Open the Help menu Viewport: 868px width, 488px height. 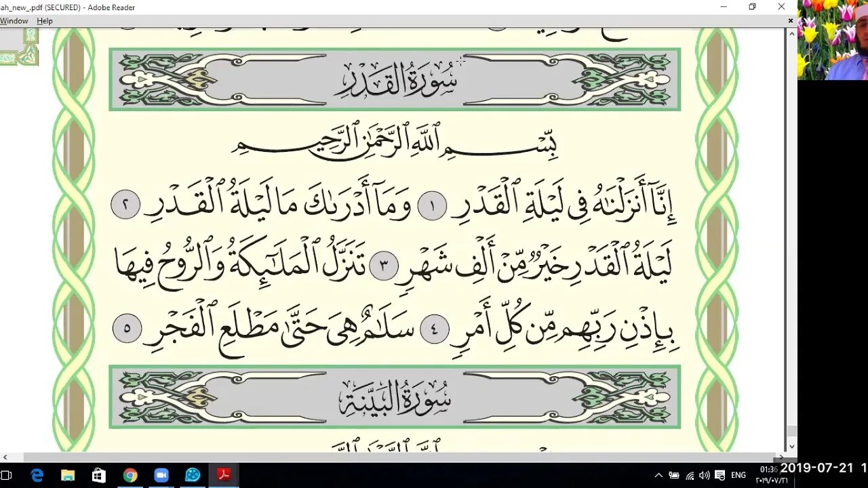pos(45,21)
